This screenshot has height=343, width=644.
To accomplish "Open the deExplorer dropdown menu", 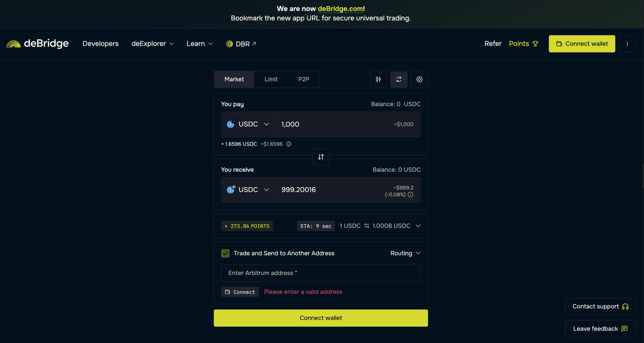I will 152,44.
